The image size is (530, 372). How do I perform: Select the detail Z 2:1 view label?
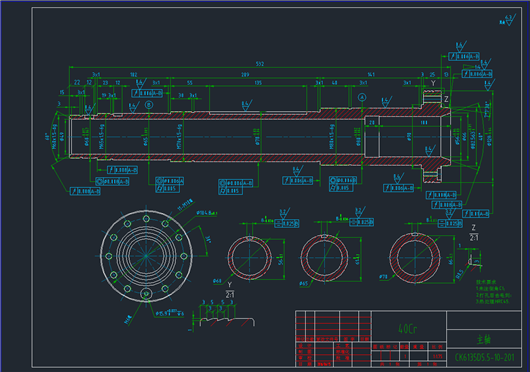point(474,233)
